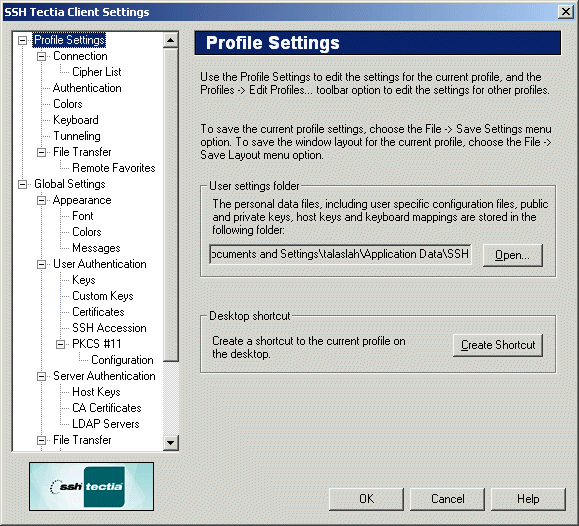Select Cipher List in the tree
The height and width of the screenshot is (526, 579).
[x=97, y=72]
